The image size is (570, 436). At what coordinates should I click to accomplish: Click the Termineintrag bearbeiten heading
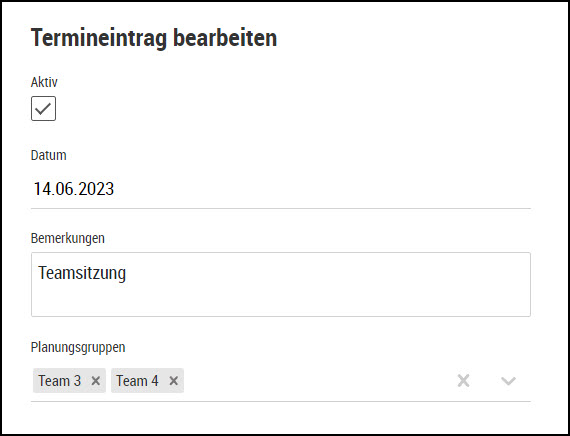pos(154,37)
